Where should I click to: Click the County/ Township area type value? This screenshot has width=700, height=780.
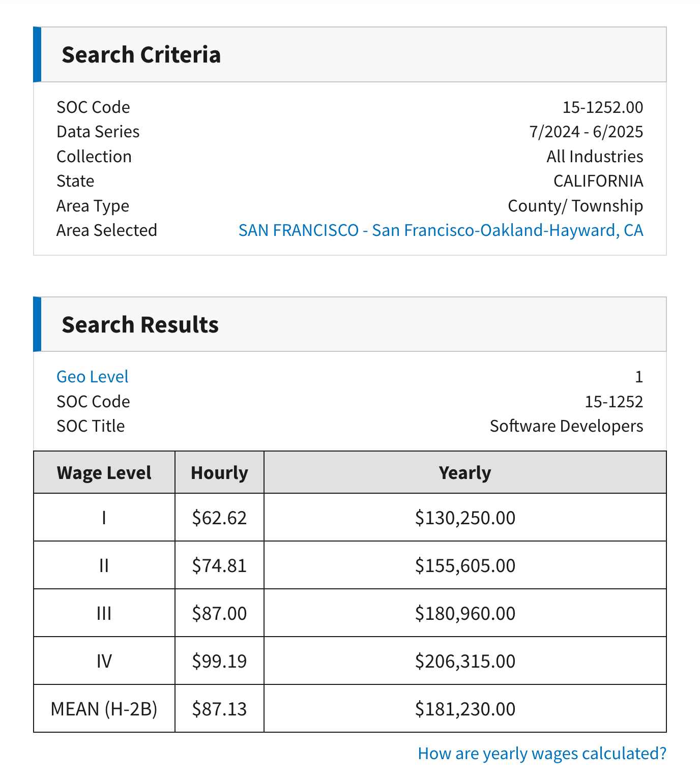575,205
